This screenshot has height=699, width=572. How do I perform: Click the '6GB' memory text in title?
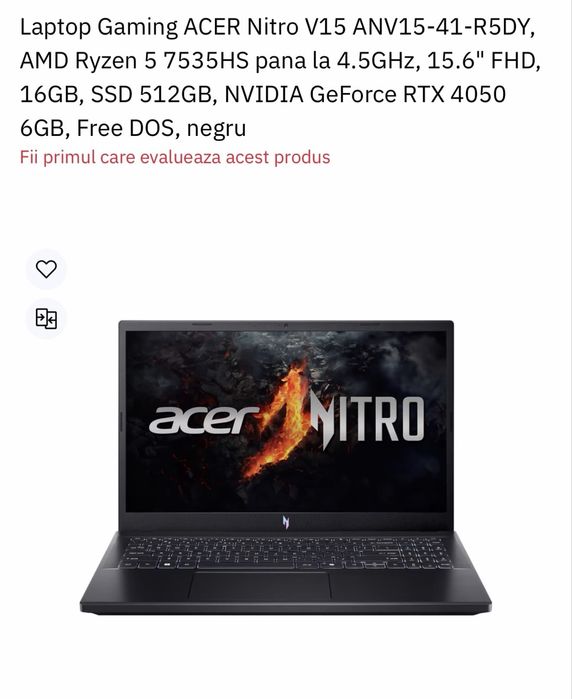(x=45, y=128)
